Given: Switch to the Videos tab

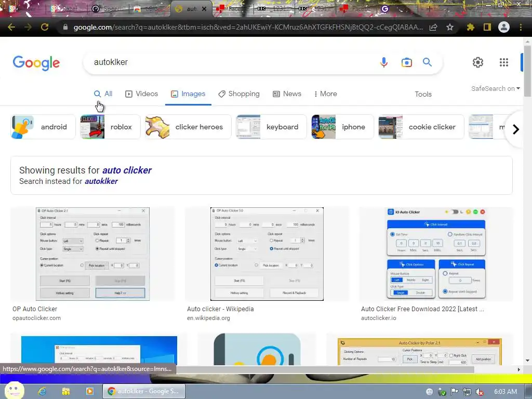Looking at the screenshot, I should (x=141, y=94).
